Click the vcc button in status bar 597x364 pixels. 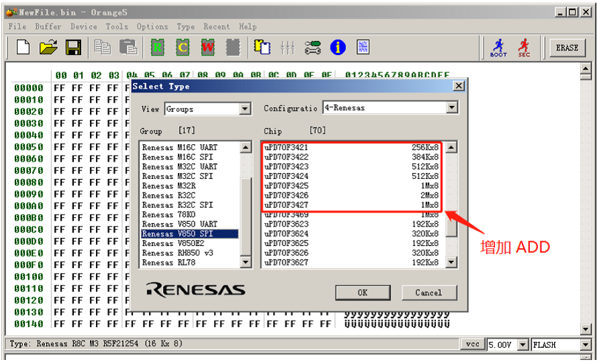[472, 344]
